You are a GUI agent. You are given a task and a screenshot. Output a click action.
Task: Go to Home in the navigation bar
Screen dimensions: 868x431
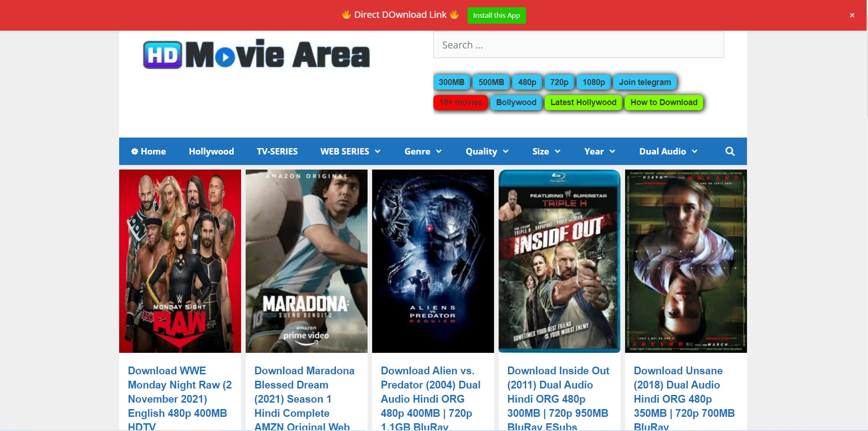coord(148,151)
